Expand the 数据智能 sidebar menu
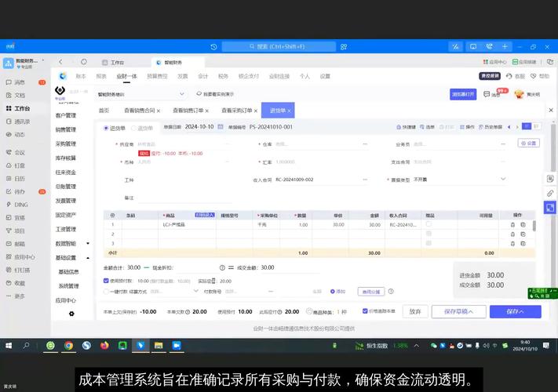This screenshot has height=392, width=558. tap(88, 244)
